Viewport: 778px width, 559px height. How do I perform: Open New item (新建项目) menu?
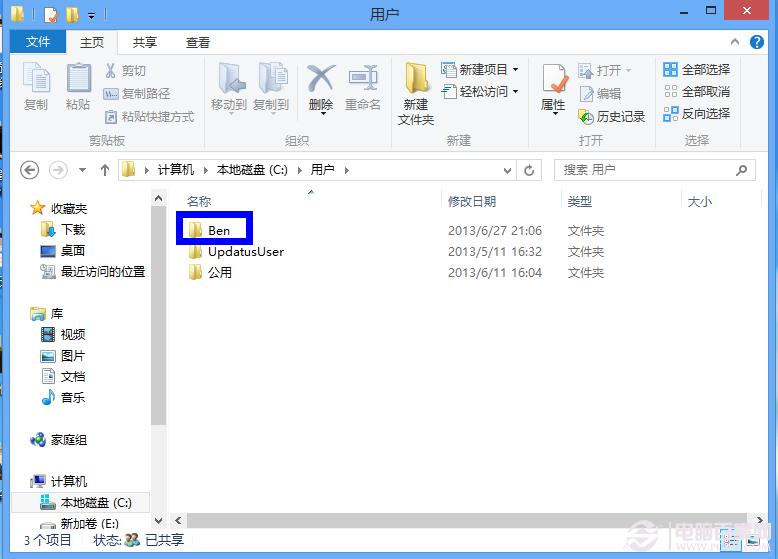[x=479, y=69]
